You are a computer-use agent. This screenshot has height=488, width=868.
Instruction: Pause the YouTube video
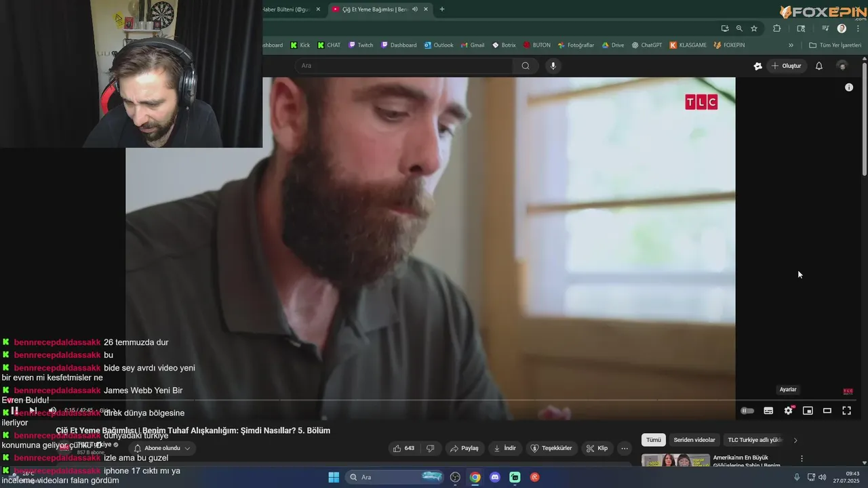[x=14, y=411]
